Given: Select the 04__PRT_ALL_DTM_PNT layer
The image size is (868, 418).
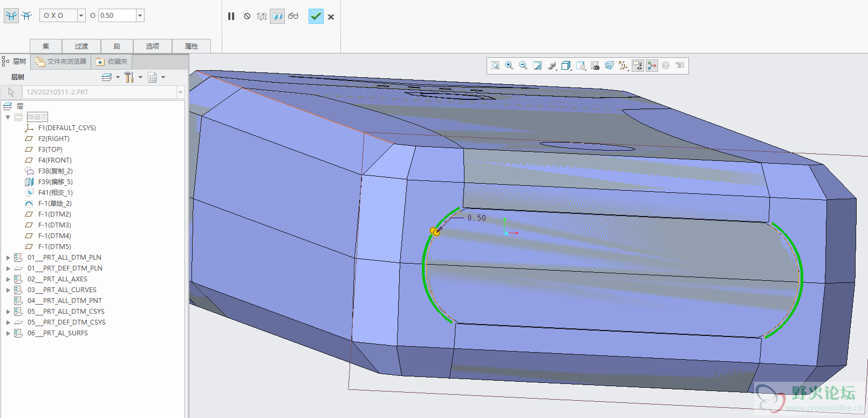Looking at the screenshot, I should pyautogui.click(x=64, y=301).
